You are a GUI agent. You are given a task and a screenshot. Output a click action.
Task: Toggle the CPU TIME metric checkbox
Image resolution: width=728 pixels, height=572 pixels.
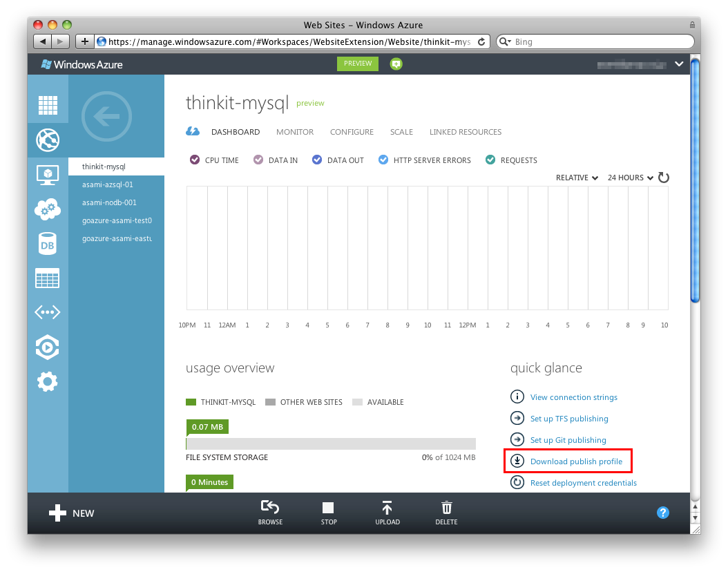(x=195, y=160)
